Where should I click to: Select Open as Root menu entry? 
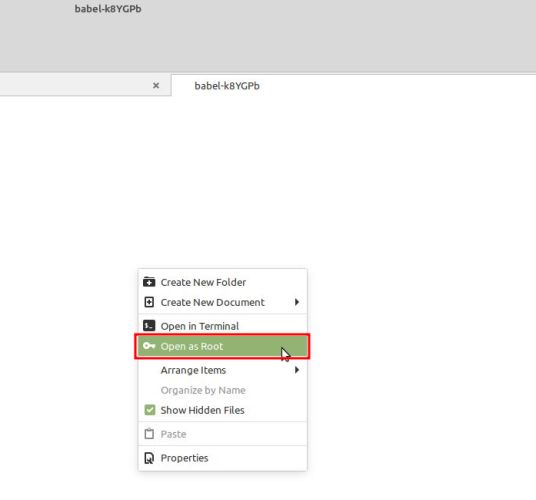[x=222, y=346]
